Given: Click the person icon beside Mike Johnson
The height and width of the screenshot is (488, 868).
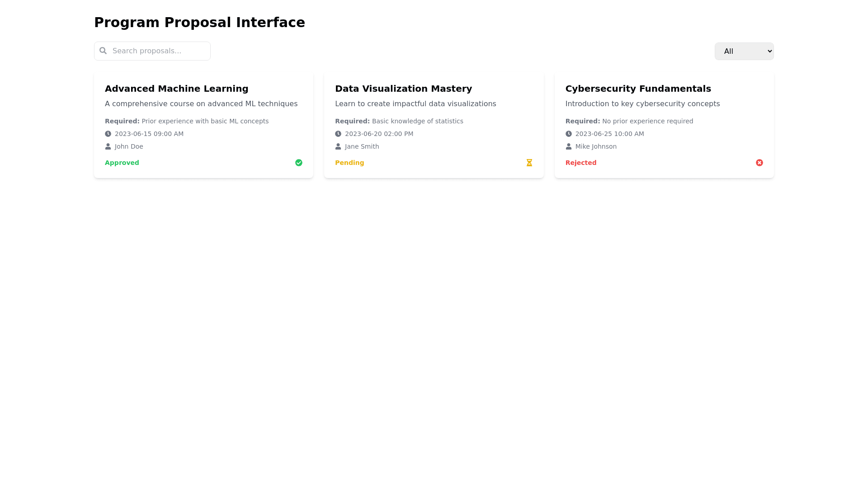Looking at the screenshot, I should [569, 146].
